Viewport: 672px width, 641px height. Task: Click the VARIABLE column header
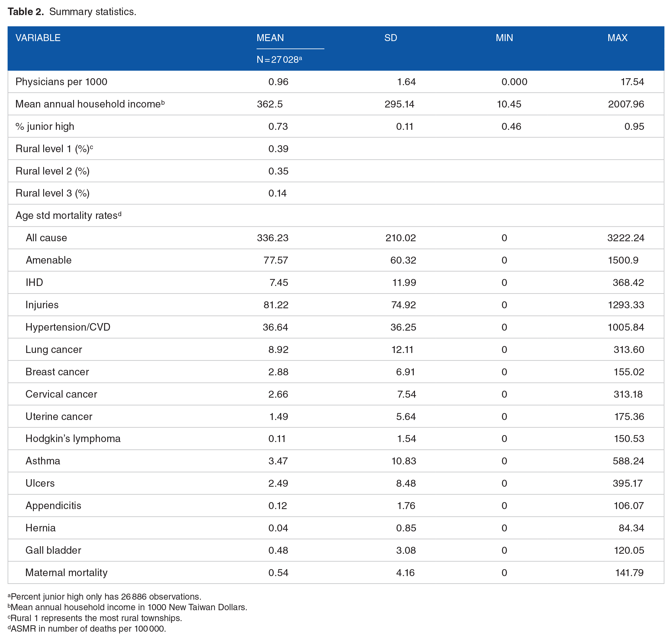38,37
